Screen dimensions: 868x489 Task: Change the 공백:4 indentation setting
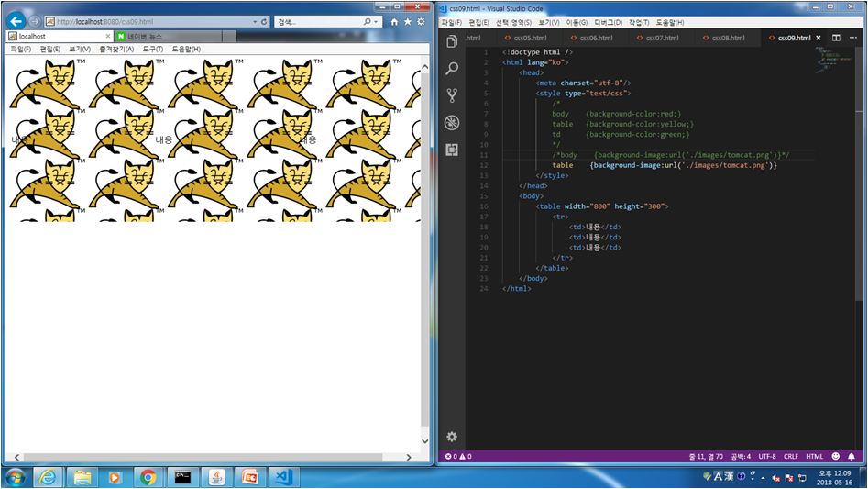pyautogui.click(x=741, y=456)
